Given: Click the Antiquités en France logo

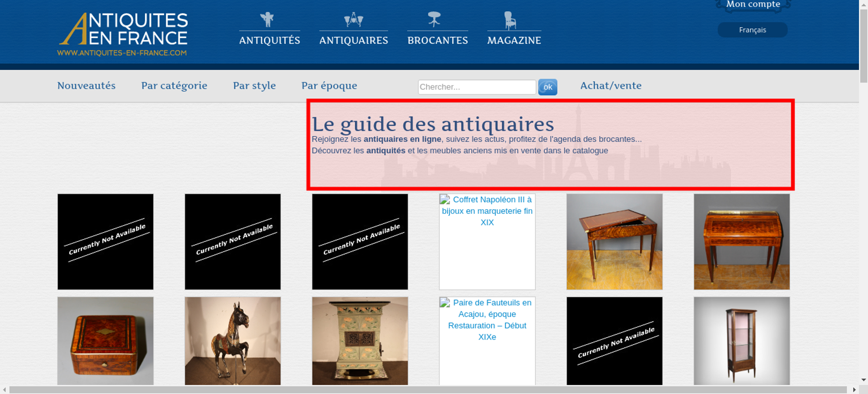Looking at the screenshot, I should 123,34.
